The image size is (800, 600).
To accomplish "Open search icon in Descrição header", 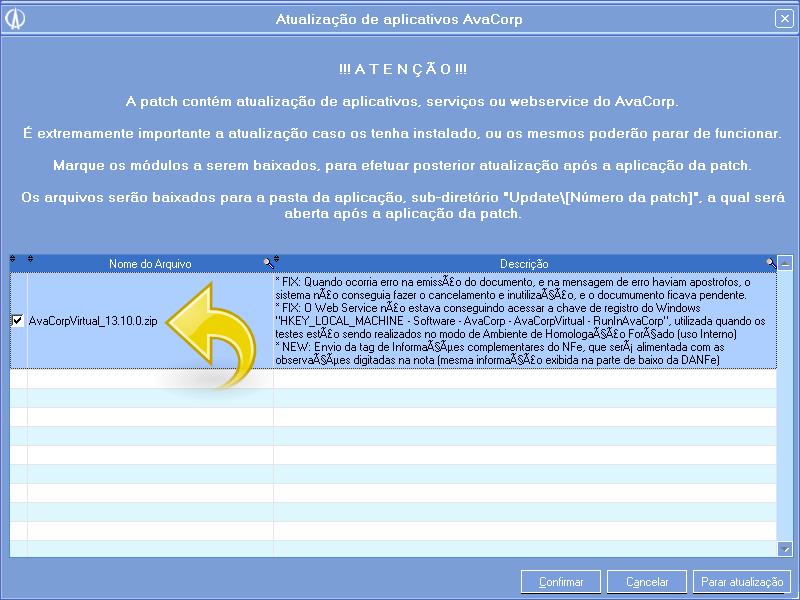I will [x=770, y=263].
